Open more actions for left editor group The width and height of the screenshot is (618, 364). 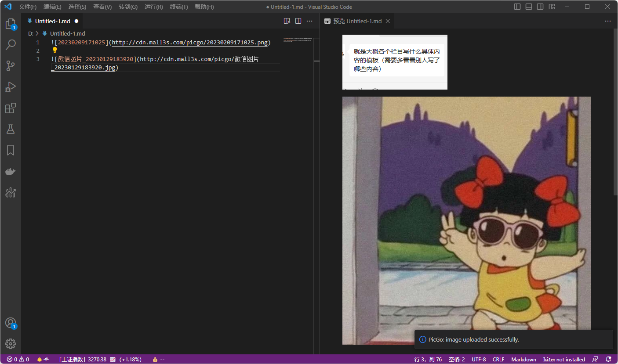coord(310,21)
